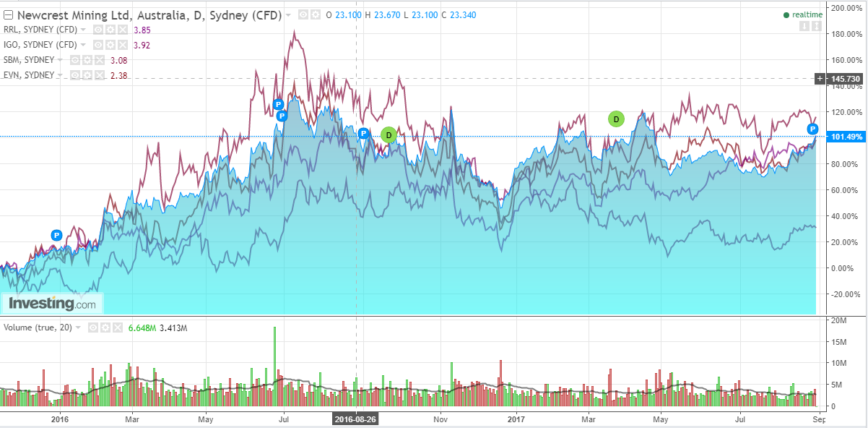
Task: Expand the EVN, SYDNEY dropdown arrow
Action: [60, 75]
